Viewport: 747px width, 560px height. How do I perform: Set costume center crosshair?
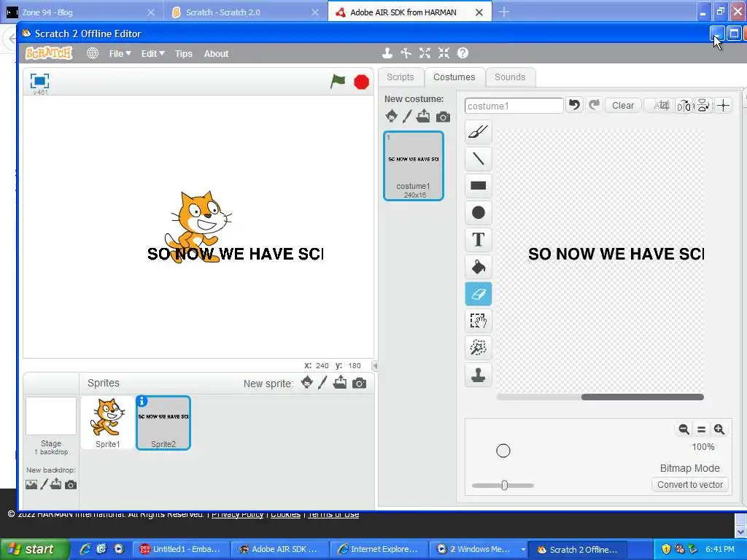tap(723, 106)
